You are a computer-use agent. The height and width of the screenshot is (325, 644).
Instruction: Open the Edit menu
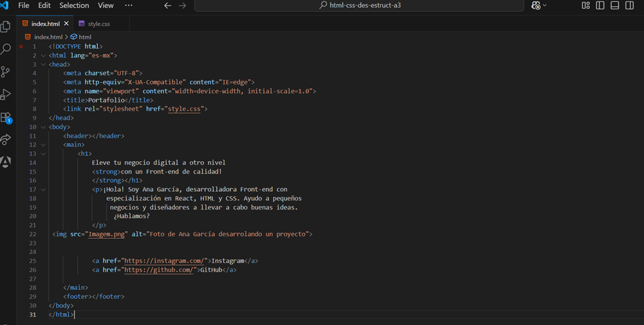44,5
